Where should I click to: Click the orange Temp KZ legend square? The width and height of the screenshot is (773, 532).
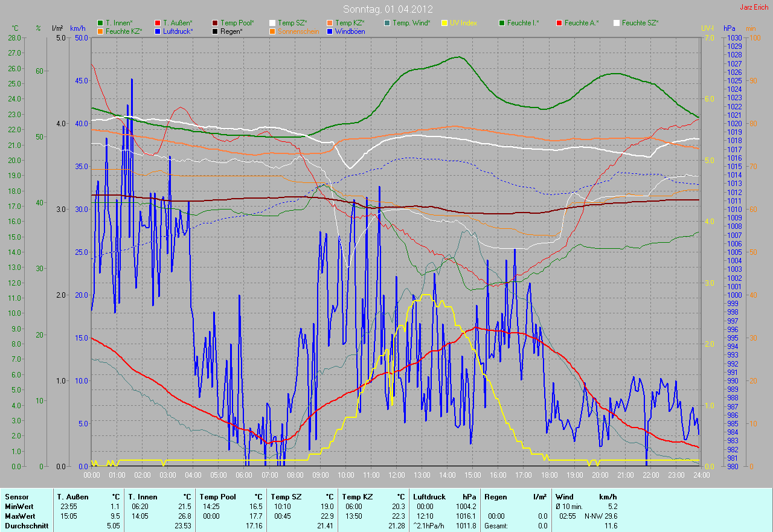point(330,23)
